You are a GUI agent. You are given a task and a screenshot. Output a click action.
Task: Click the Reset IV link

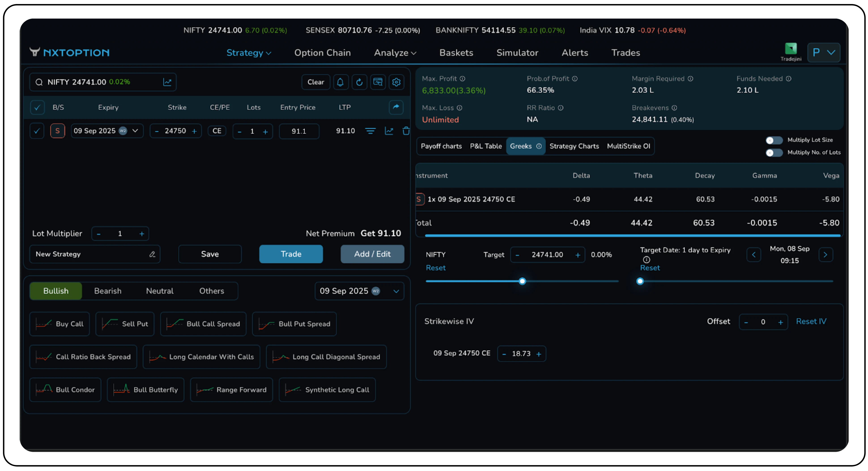pos(811,321)
